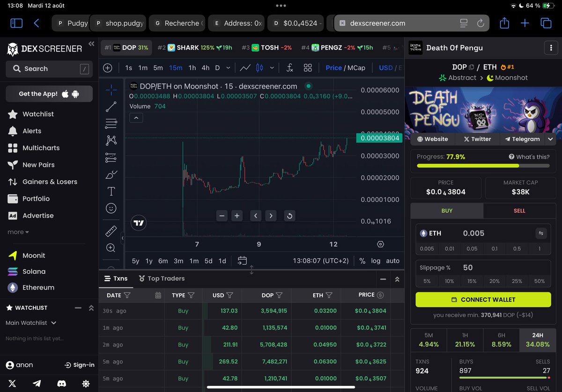Open the go-to-date calendar icon

[x=242, y=261]
